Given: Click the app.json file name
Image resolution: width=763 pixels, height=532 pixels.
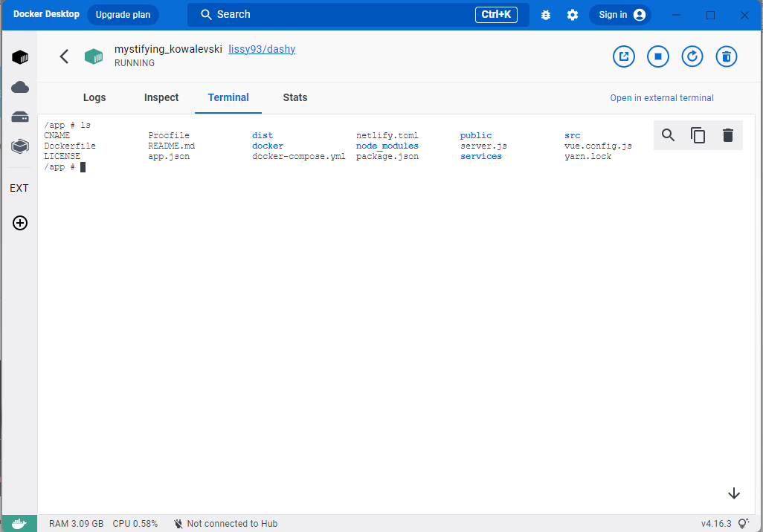Looking at the screenshot, I should pos(168,157).
